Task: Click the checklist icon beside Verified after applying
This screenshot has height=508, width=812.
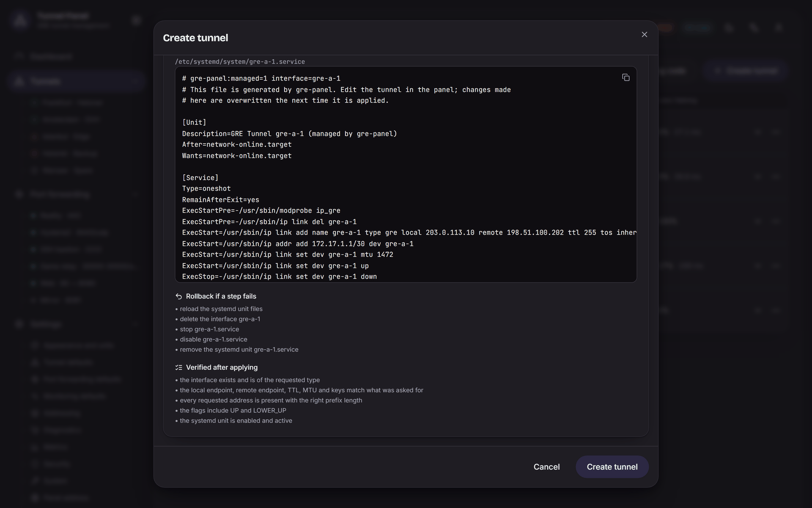Action: 178,367
